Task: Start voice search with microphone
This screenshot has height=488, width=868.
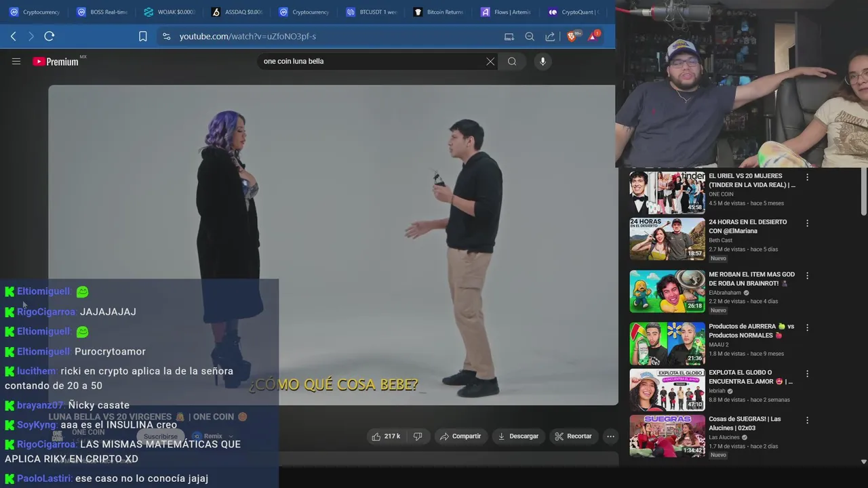Action: click(542, 61)
